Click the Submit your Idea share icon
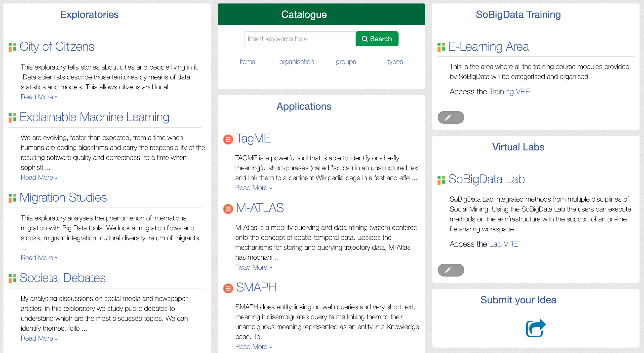The height and width of the screenshot is (353, 644). click(x=535, y=328)
